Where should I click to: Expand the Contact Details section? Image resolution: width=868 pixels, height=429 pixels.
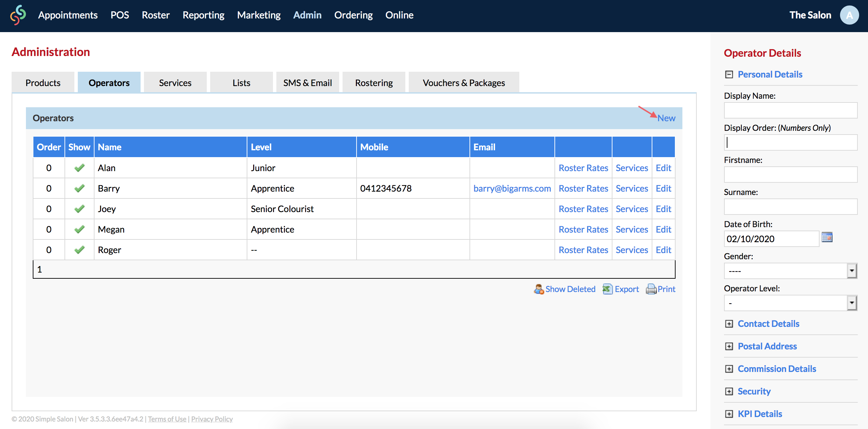[729, 324]
